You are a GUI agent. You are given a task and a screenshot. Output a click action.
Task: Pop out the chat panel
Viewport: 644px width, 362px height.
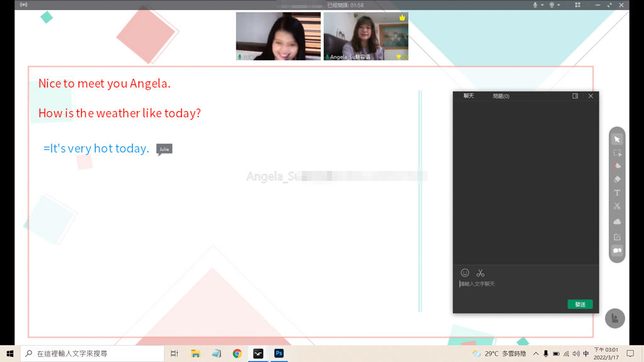point(575,96)
